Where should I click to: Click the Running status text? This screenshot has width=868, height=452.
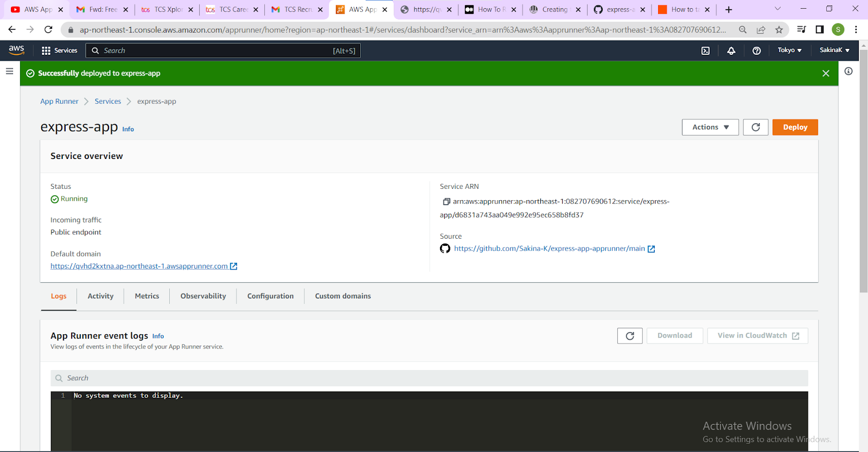point(74,199)
